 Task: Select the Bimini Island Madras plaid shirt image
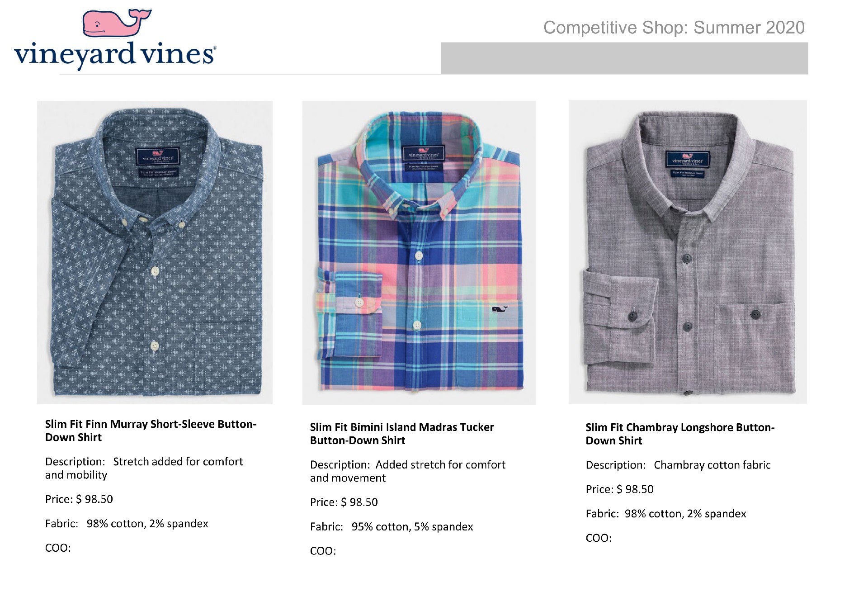click(419, 252)
